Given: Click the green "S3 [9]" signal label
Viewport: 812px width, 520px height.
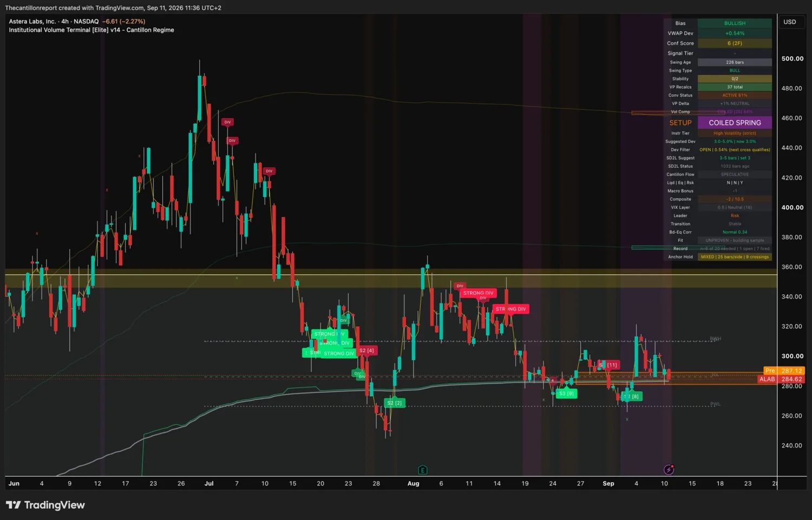Looking at the screenshot, I should [567, 393].
